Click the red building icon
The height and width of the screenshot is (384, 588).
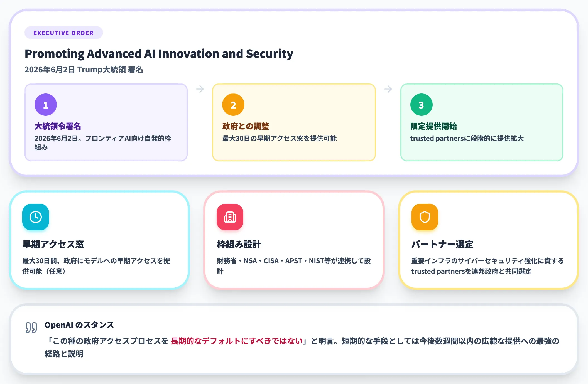pyautogui.click(x=230, y=217)
